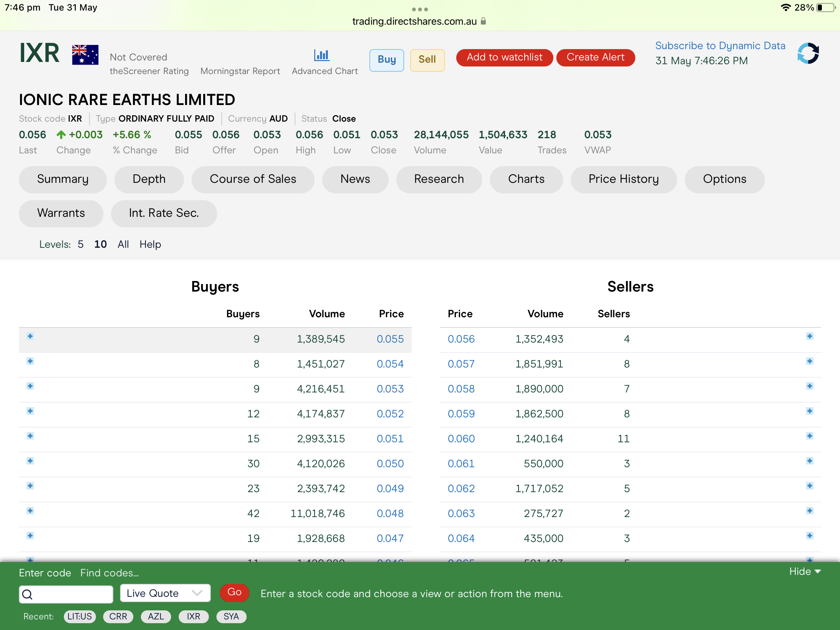Click the red Go button
Screen dimensions: 840x630
point(234,592)
